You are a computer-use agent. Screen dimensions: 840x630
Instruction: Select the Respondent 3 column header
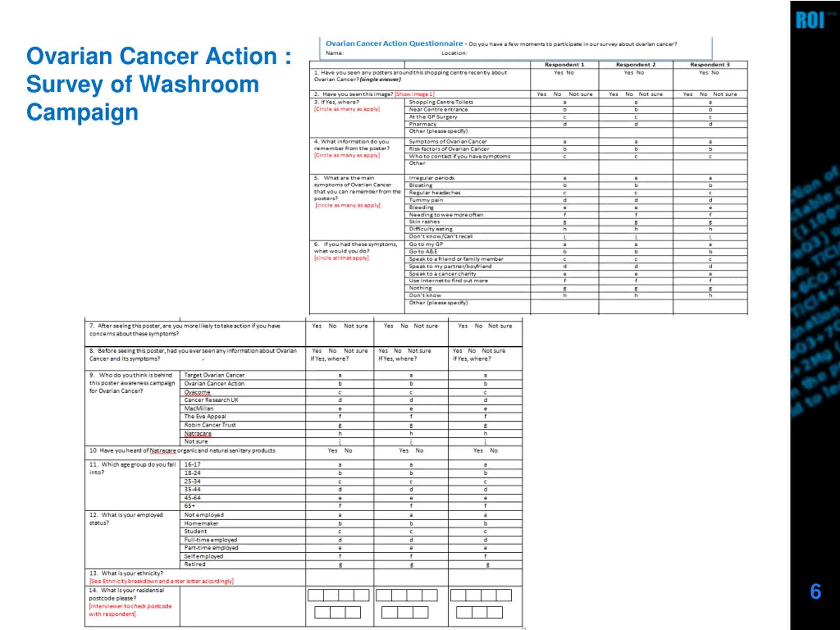tap(709, 65)
